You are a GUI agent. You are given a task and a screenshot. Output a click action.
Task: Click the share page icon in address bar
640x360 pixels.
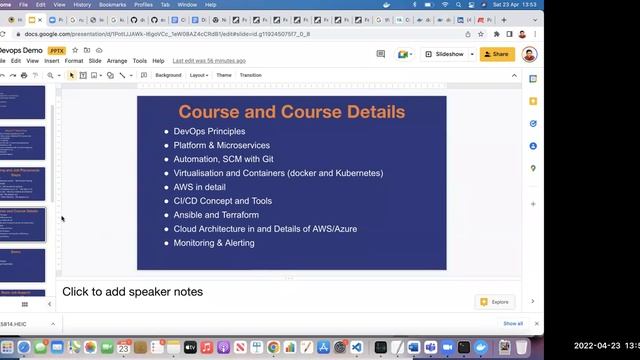coord(468,34)
